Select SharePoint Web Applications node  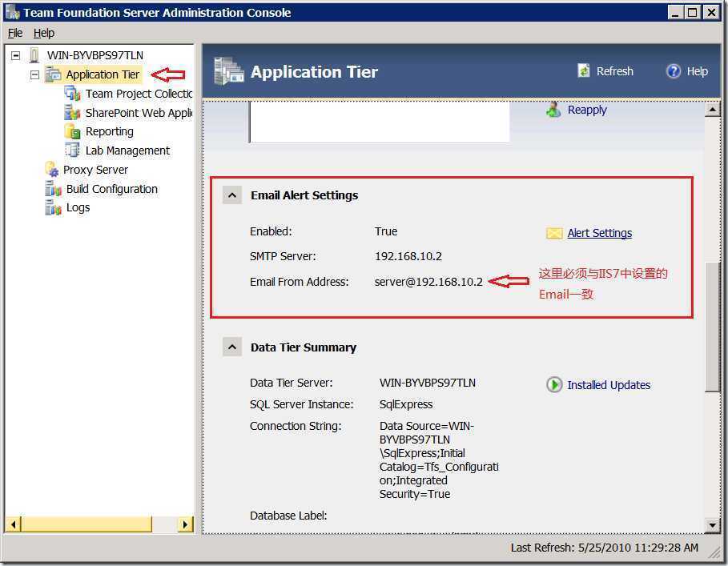[139, 113]
